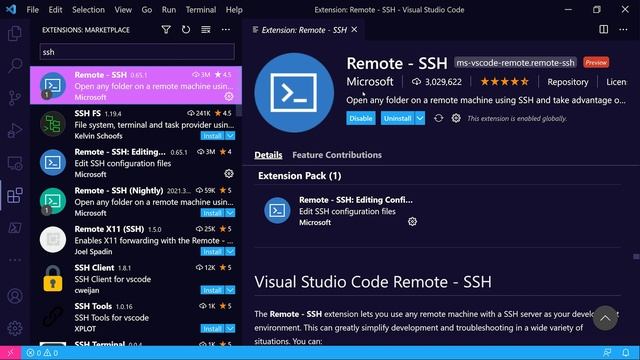Select the SSH Client list entry by cweijan

coord(136,279)
